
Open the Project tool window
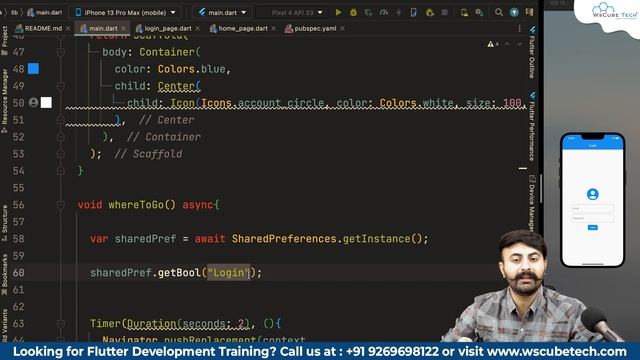pyautogui.click(x=4, y=40)
